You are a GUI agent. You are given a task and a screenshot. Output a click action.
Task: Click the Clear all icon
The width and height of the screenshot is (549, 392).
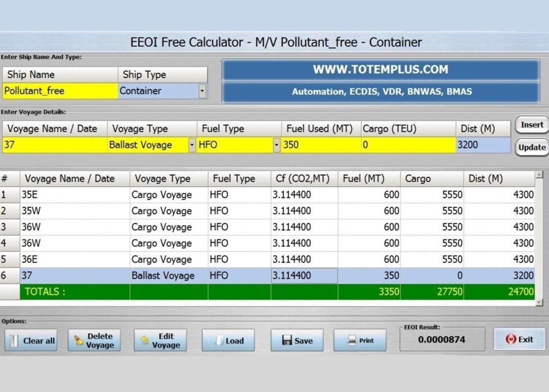click(14, 340)
